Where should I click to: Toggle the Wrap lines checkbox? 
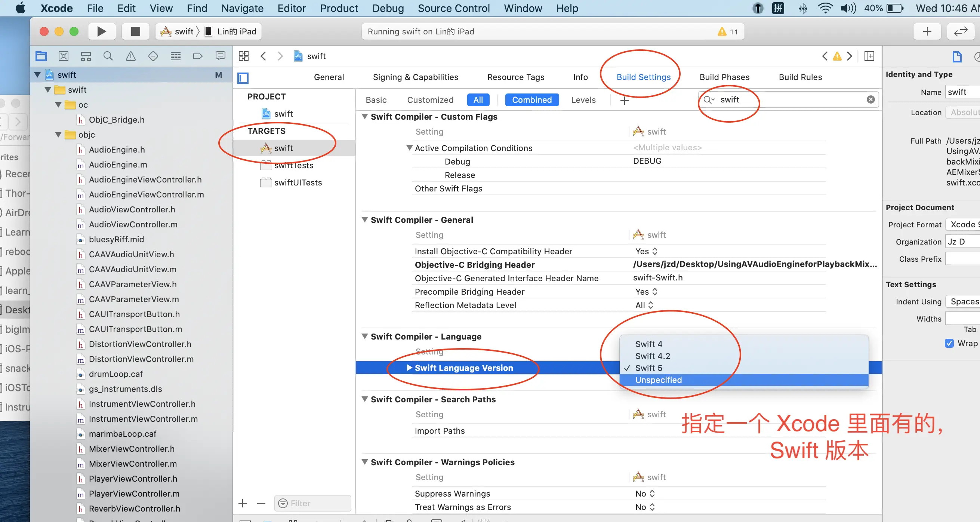pos(949,343)
